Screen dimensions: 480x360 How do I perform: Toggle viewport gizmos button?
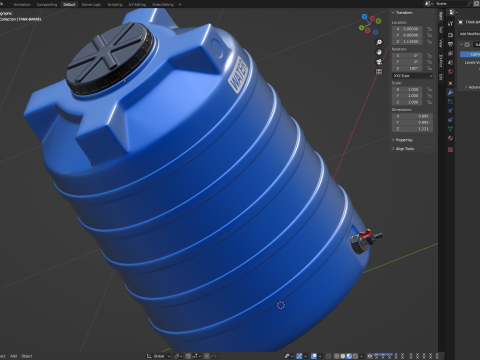click(299, 356)
